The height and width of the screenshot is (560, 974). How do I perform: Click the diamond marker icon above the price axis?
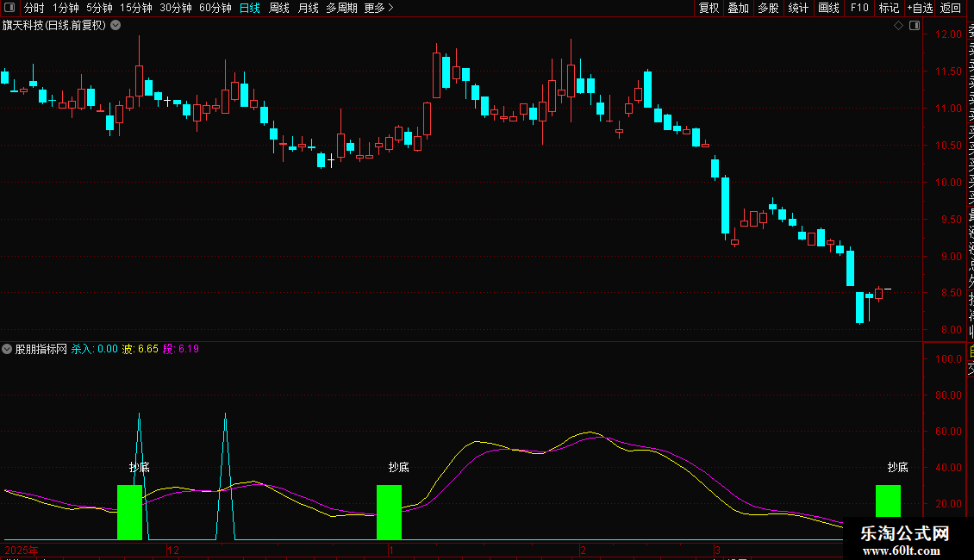898,26
